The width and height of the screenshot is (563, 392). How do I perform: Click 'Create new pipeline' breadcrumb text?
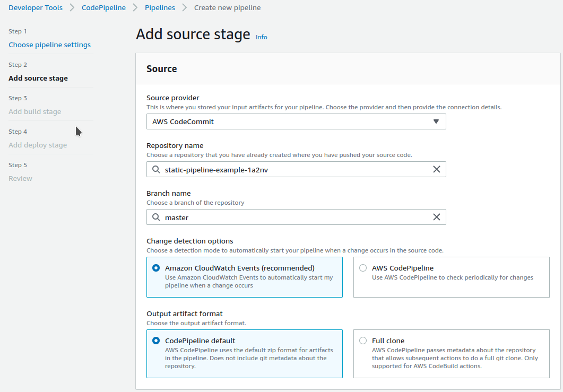coord(227,7)
